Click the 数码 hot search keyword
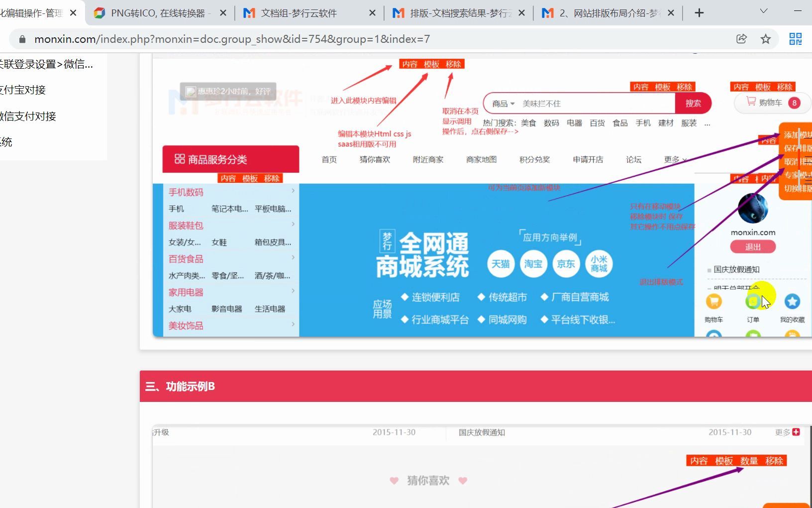 pyautogui.click(x=551, y=123)
